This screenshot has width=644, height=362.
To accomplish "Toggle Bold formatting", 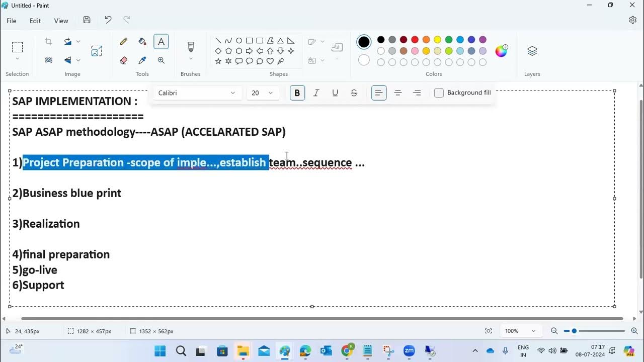I will point(297,93).
